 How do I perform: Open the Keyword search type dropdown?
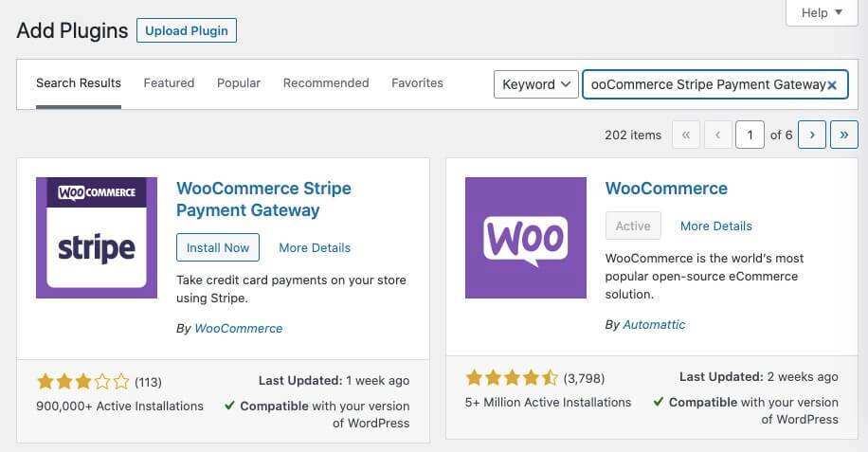(x=535, y=84)
